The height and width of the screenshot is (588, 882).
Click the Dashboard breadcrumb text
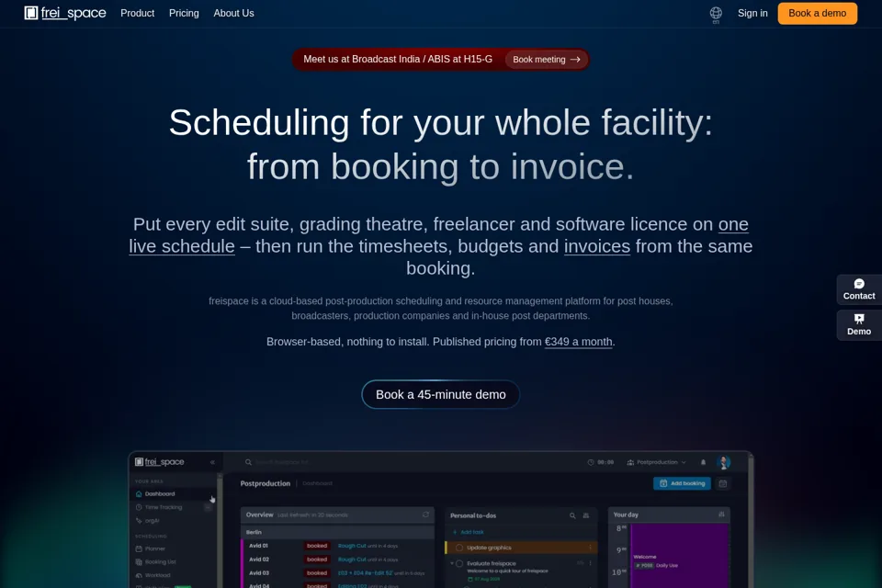tap(317, 483)
